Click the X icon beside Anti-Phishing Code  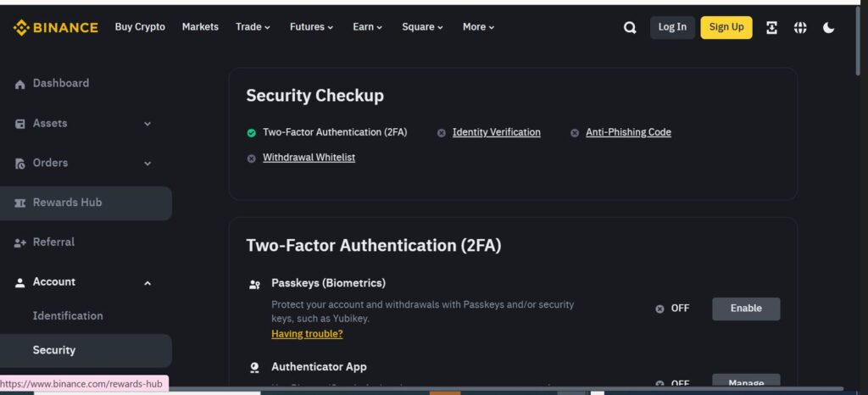(575, 133)
